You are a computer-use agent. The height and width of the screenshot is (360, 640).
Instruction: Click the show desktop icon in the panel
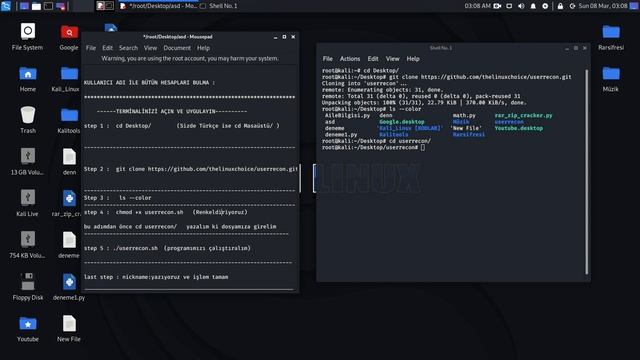point(24,6)
